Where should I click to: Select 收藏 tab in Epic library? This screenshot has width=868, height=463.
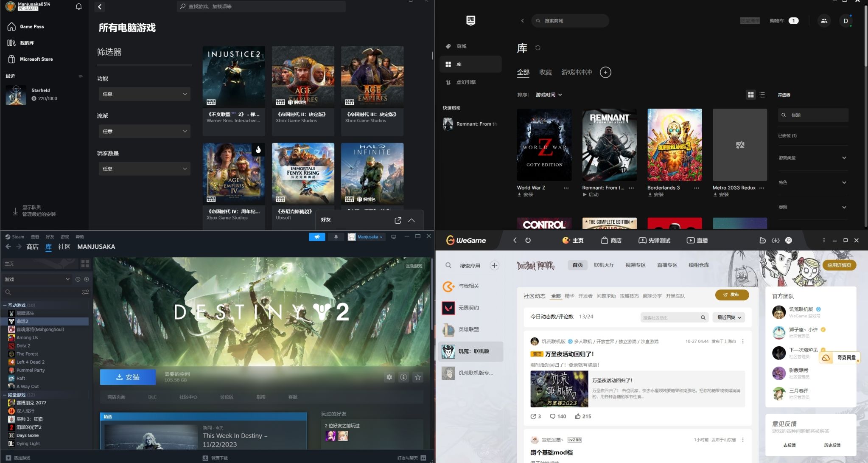pyautogui.click(x=545, y=72)
